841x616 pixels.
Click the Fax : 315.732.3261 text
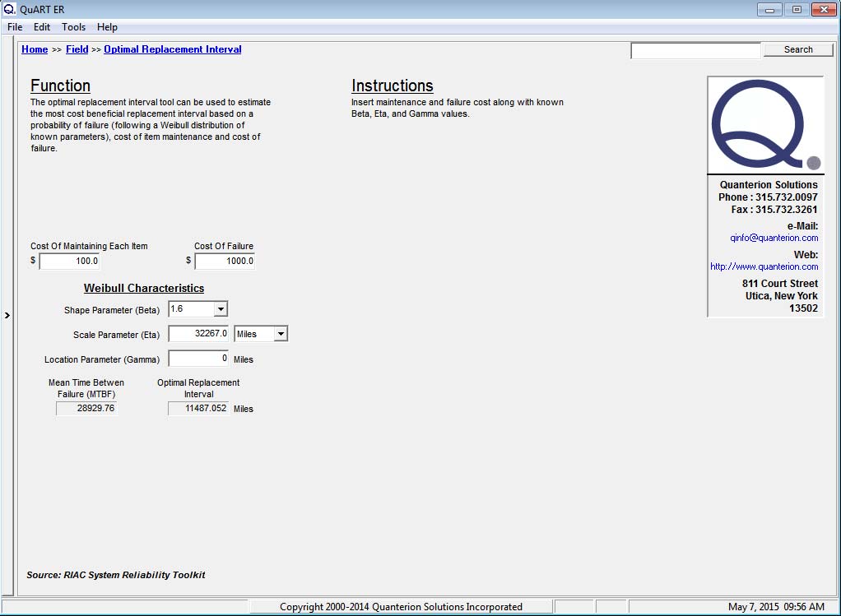pyautogui.click(x=774, y=210)
